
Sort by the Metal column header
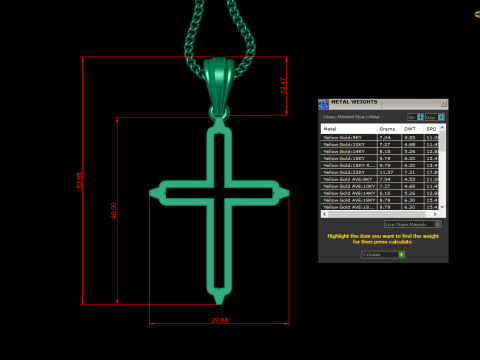pyautogui.click(x=349, y=129)
